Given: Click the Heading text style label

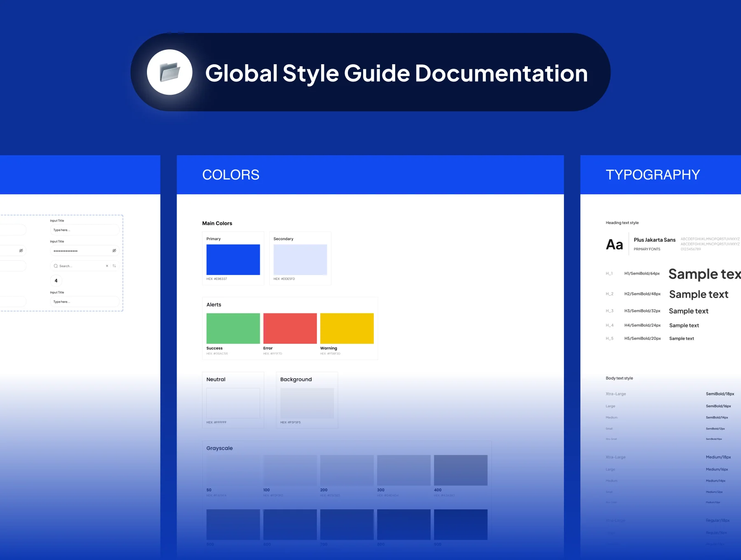Looking at the screenshot, I should pos(622,223).
